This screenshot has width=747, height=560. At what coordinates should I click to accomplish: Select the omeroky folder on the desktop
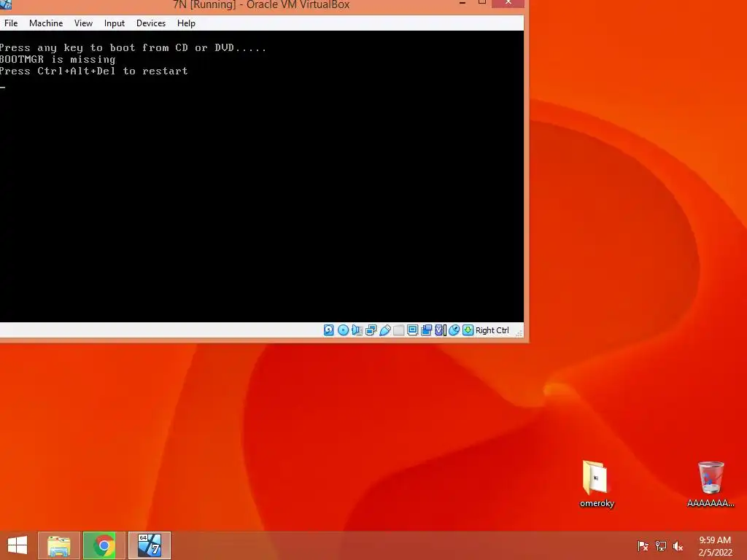pyautogui.click(x=597, y=483)
